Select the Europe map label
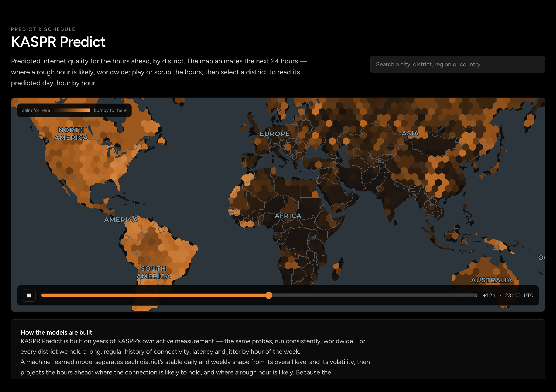 275,134
